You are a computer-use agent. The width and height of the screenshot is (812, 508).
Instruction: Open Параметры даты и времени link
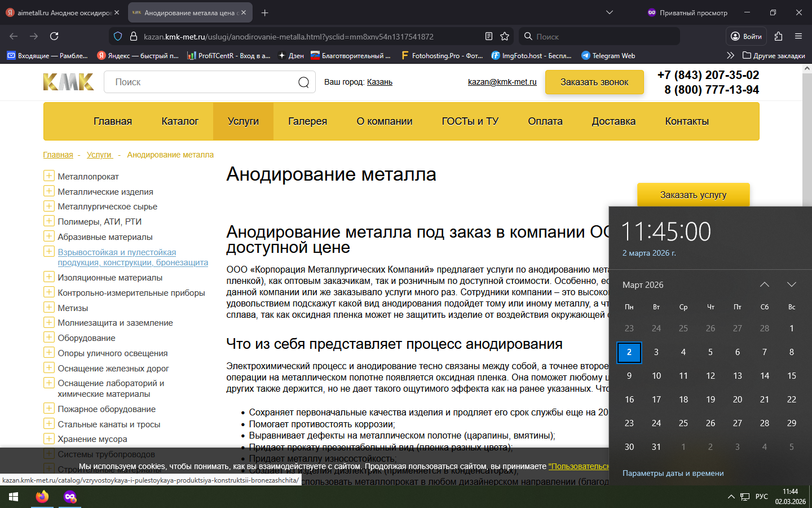point(673,473)
